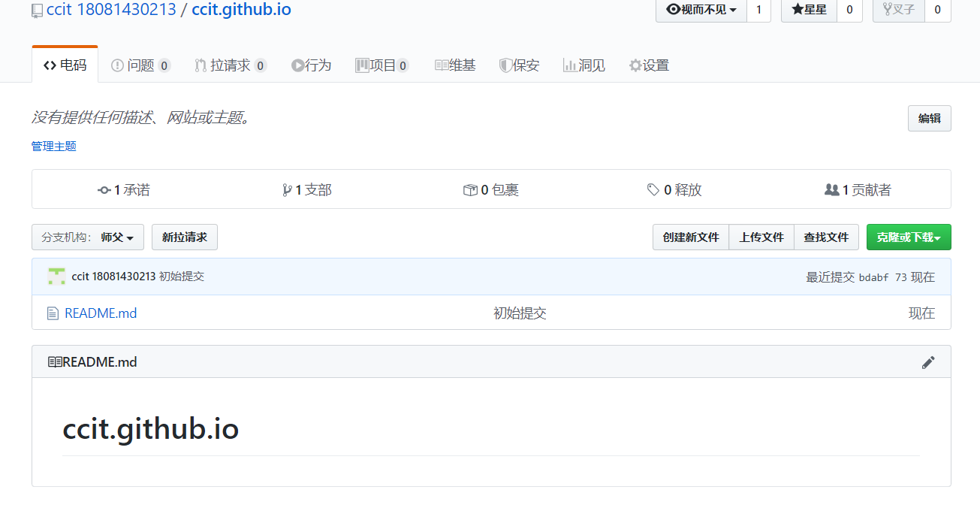This screenshot has width=980, height=523.
Task: Switch to the 问题 tab
Action: pos(140,65)
